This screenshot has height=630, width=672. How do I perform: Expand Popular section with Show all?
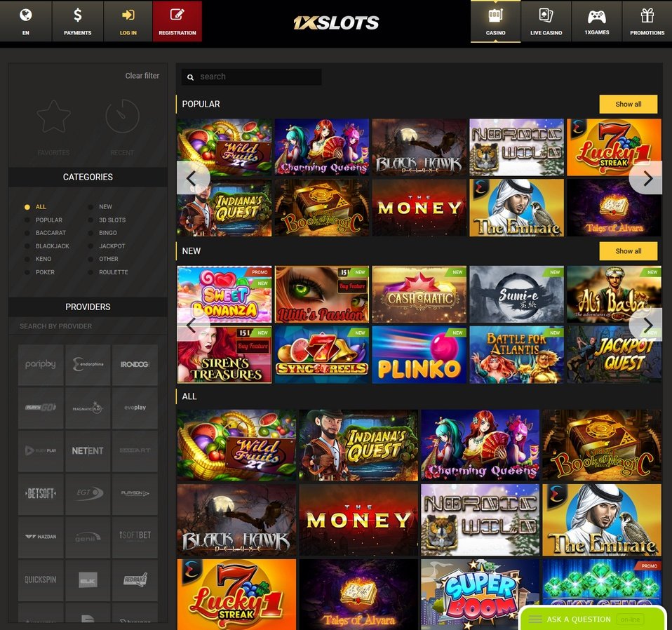(628, 104)
